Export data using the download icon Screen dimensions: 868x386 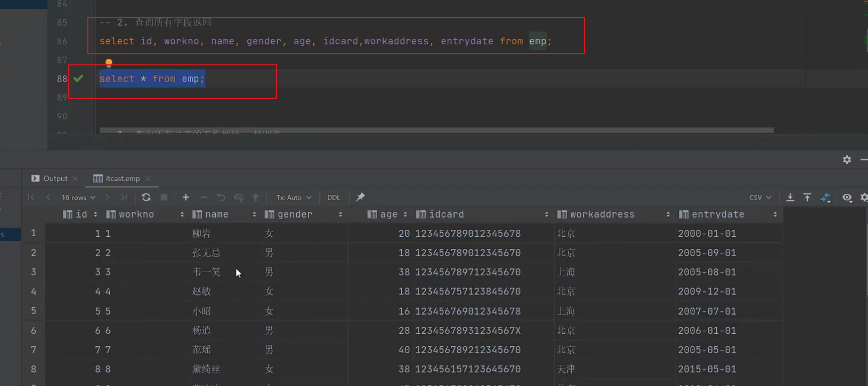[790, 198]
